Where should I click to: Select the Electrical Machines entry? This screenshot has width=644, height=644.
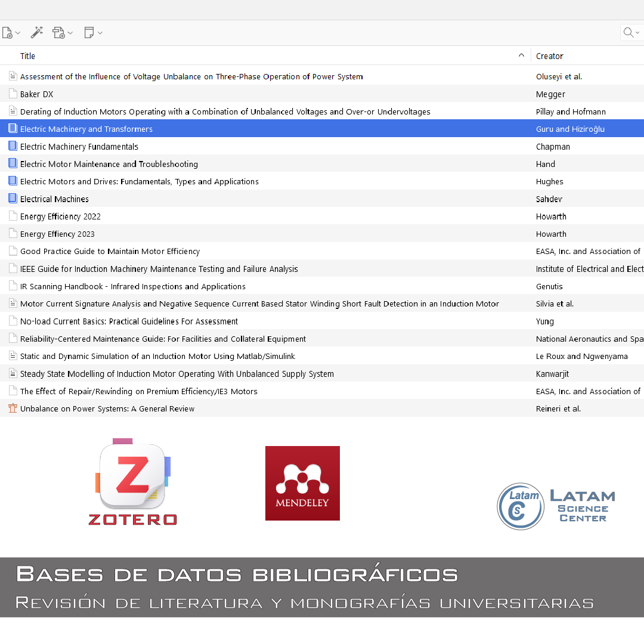54,199
